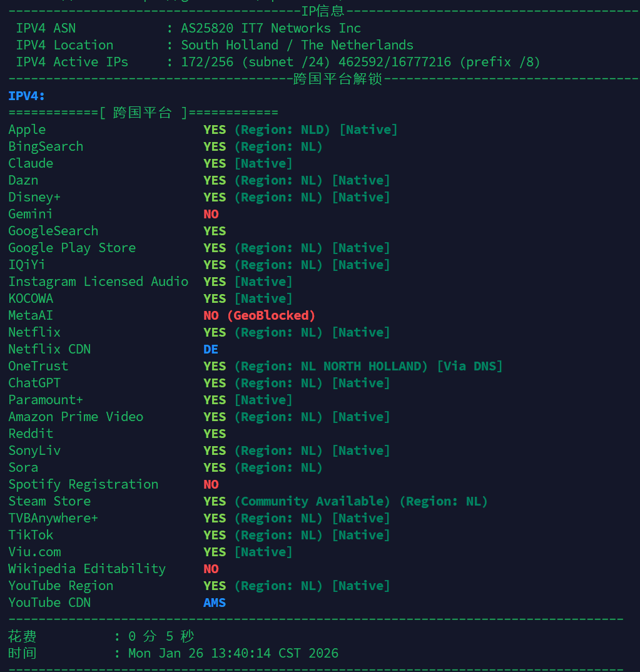Screen dimensions: 640x672
Task: Click the IPV4 Active IPs value
Action: [x=360, y=62]
